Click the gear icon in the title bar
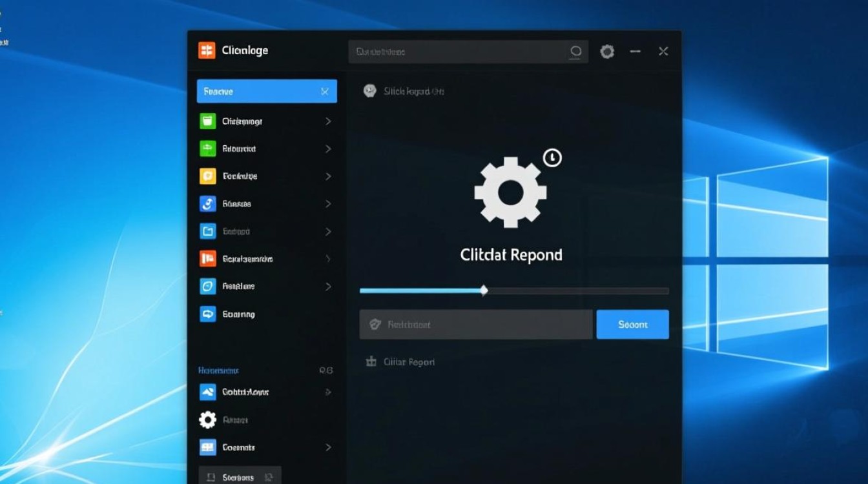Viewport: 868px width, 484px height. (606, 52)
